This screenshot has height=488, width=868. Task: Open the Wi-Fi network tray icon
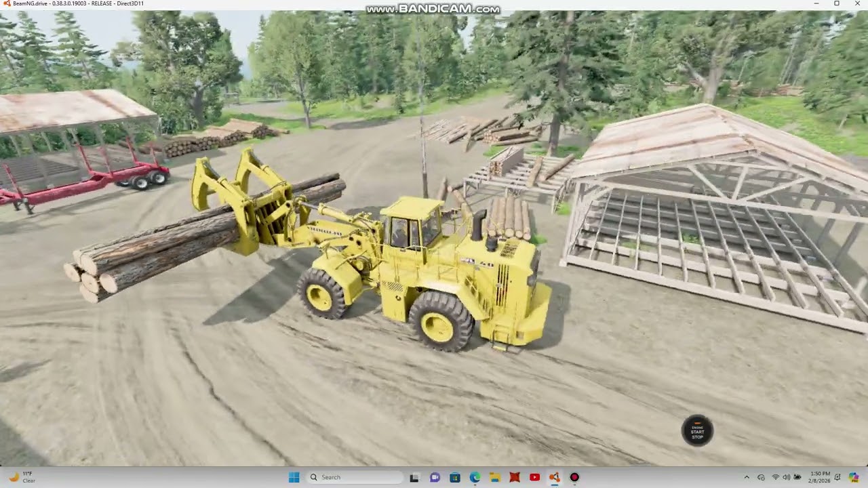click(x=775, y=477)
